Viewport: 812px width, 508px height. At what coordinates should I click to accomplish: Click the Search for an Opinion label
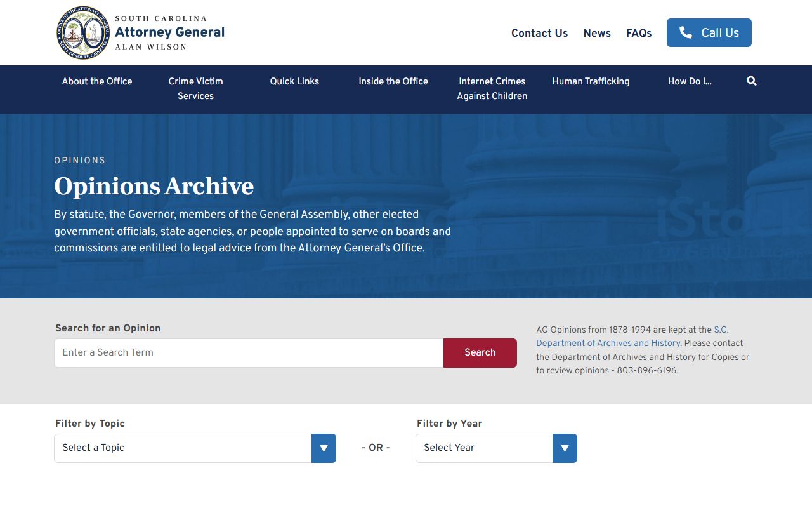tap(108, 328)
